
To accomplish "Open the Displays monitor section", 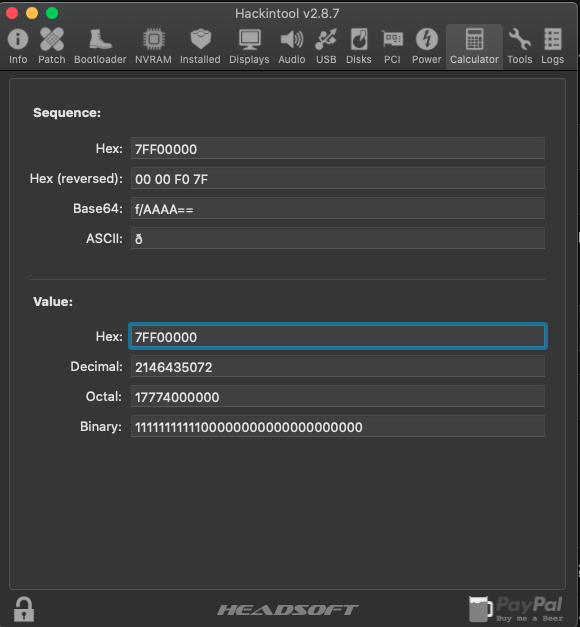I will [249, 46].
